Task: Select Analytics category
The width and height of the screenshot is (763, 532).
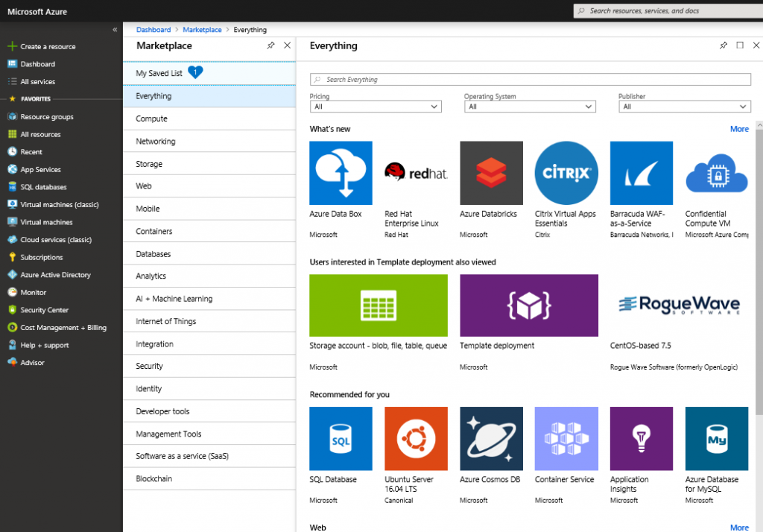Action: (209, 276)
